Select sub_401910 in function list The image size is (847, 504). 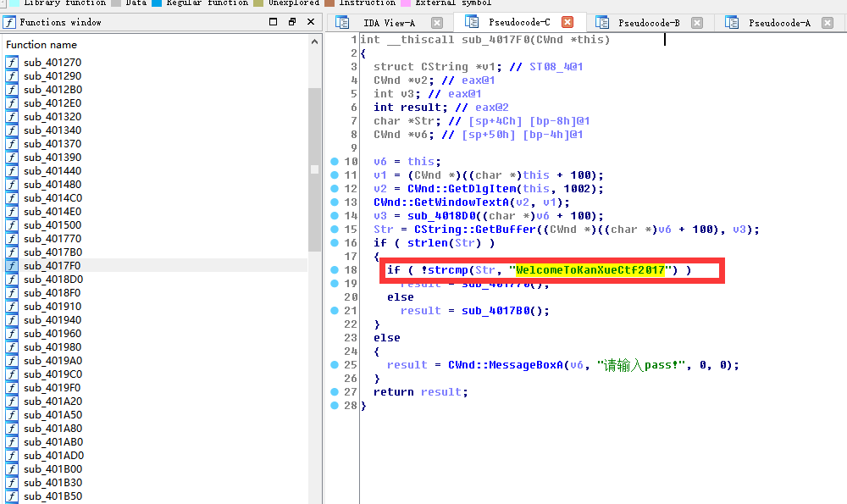pos(53,307)
